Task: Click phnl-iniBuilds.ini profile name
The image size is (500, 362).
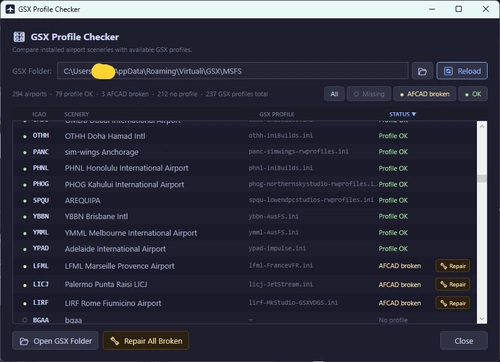Action: tap(281, 168)
